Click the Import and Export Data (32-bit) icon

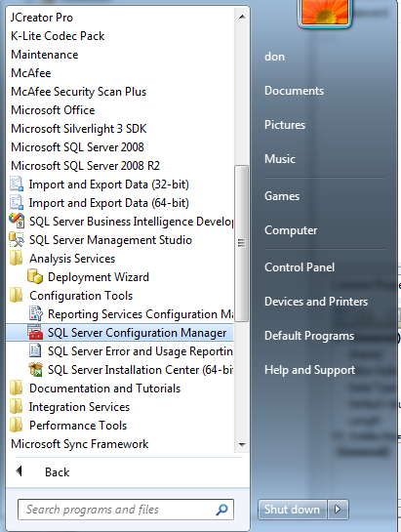[x=17, y=184]
